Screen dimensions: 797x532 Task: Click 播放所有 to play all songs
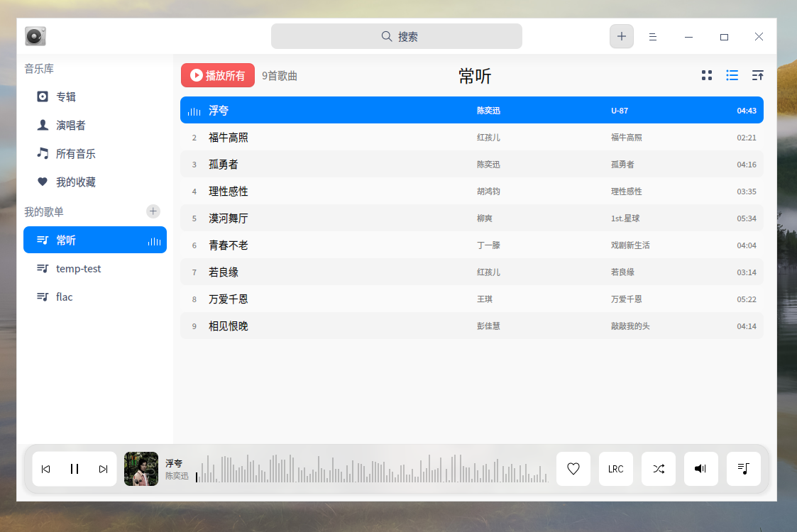218,75
